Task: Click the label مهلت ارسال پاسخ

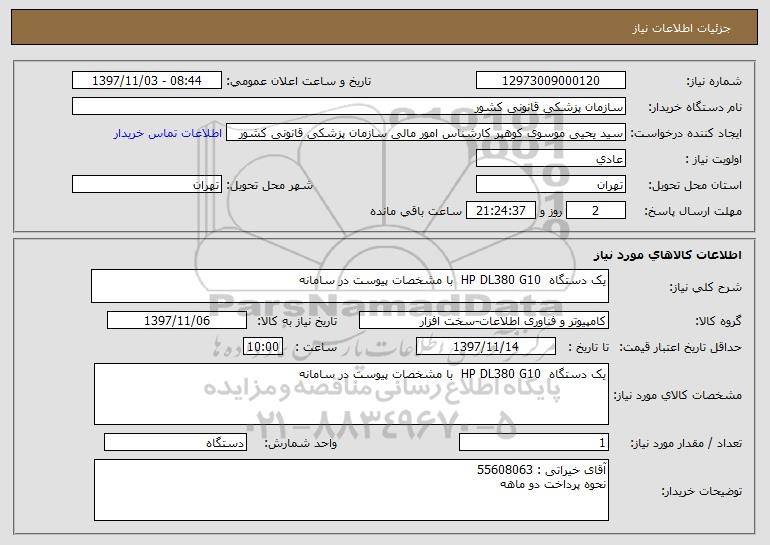Action: (693, 212)
